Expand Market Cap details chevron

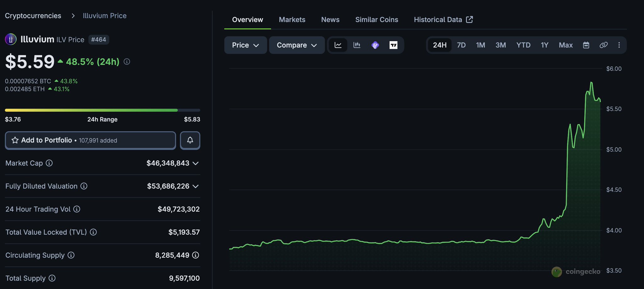point(196,163)
